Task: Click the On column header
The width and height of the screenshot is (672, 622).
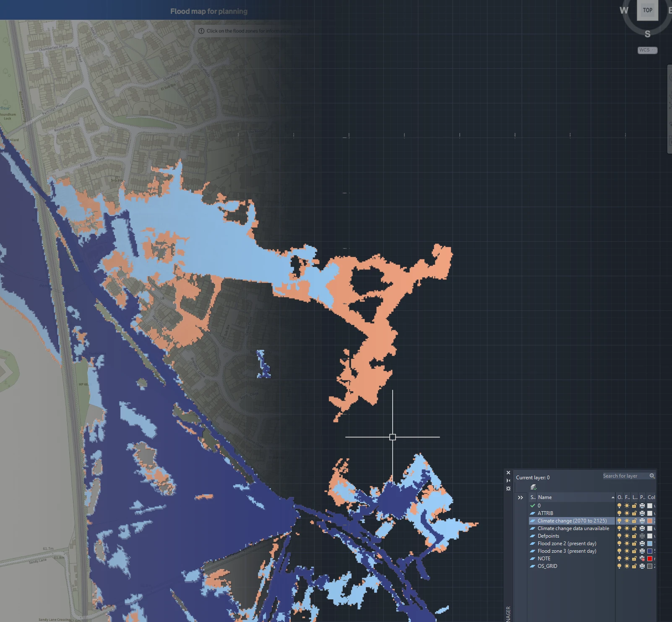Action: click(x=620, y=497)
